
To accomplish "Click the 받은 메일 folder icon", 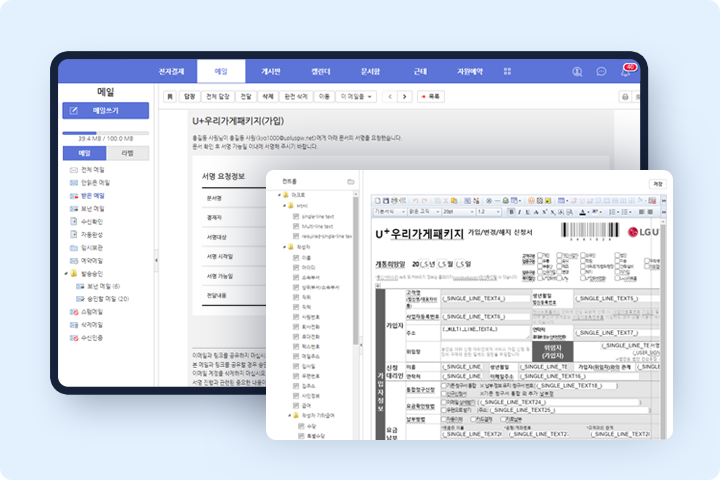I will pyautogui.click(x=73, y=196).
